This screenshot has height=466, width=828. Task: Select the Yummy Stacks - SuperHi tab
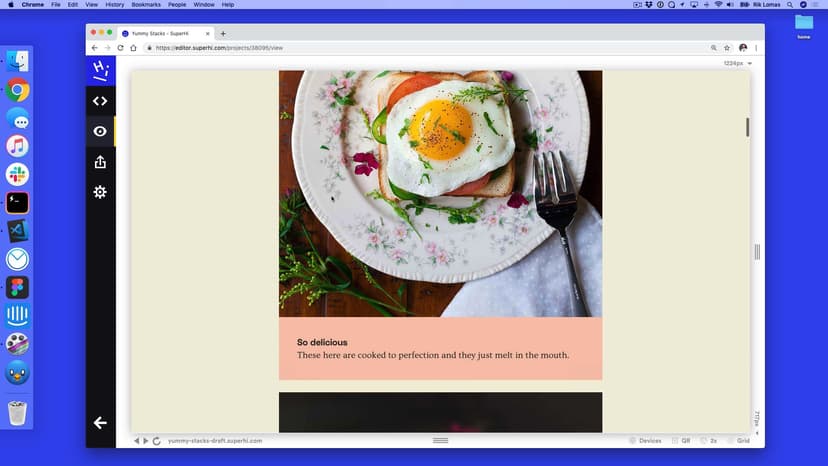coord(165,33)
